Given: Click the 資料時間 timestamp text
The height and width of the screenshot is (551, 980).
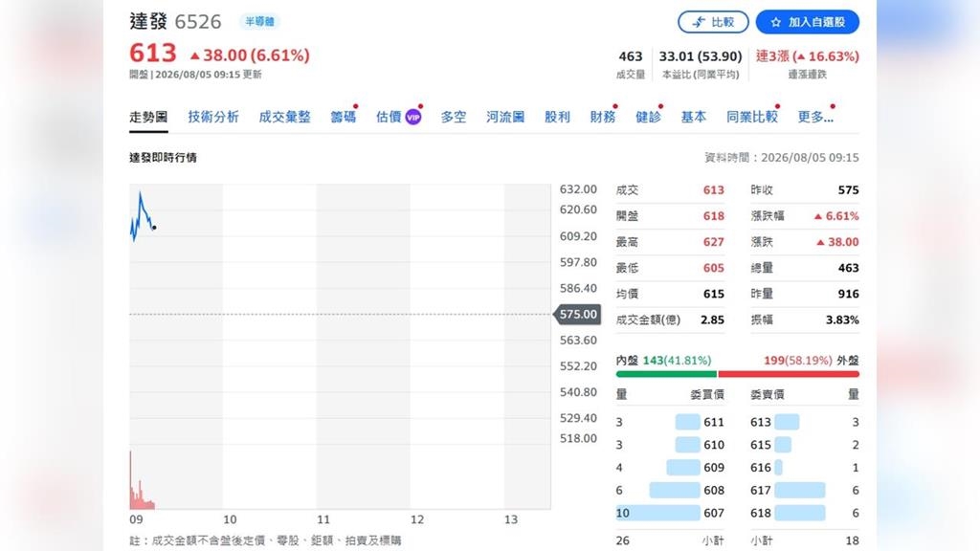Looking at the screenshot, I should click(x=781, y=158).
